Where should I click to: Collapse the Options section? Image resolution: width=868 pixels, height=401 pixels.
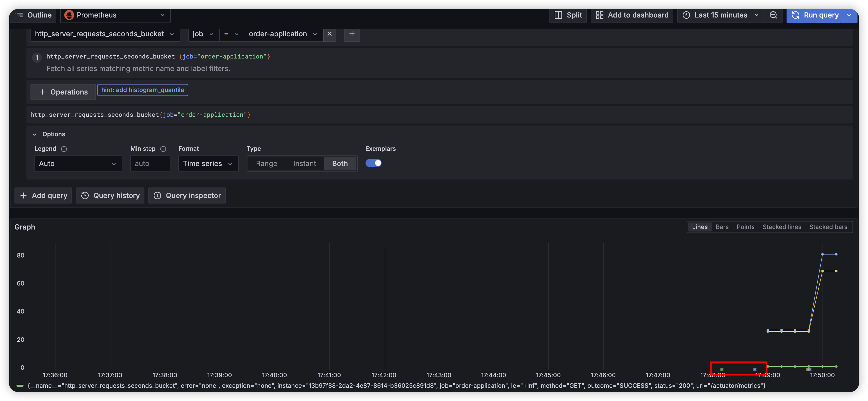point(34,134)
